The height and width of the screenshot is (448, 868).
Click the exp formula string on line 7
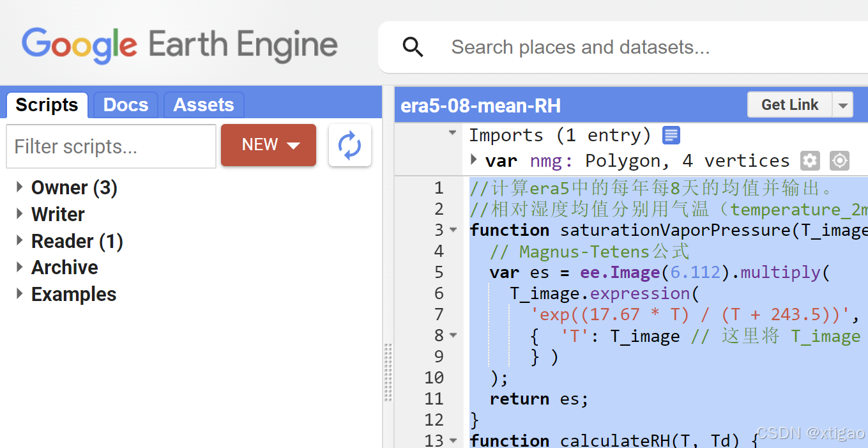pos(690,314)
